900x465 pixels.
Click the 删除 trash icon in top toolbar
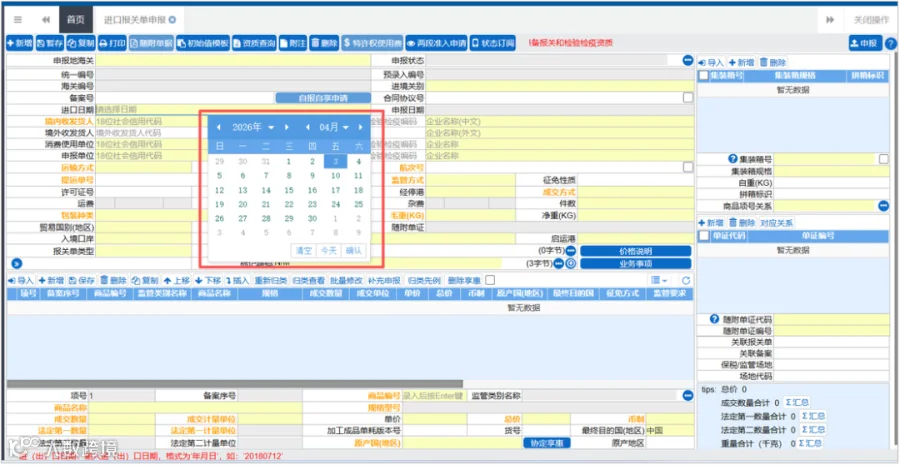[x=324, y=43]
